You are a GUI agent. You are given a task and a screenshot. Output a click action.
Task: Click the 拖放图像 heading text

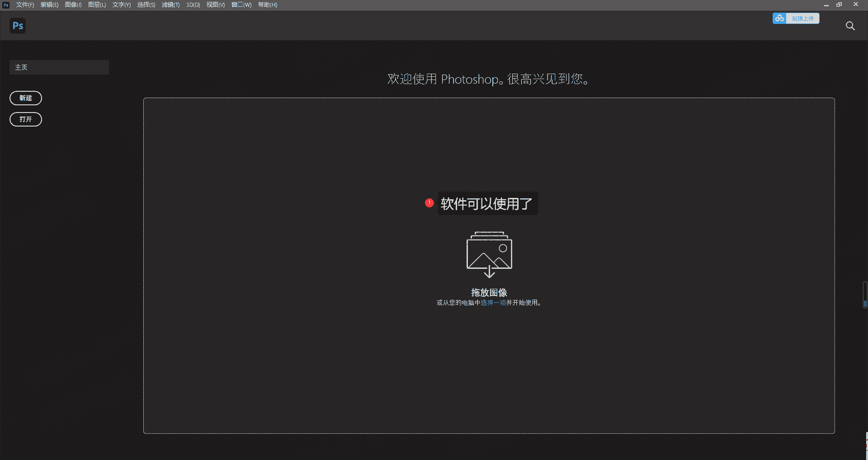(x=489, y=292)
